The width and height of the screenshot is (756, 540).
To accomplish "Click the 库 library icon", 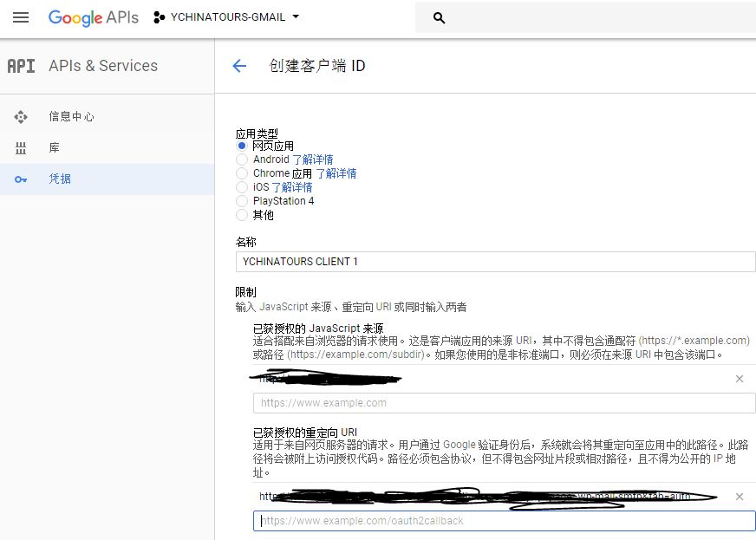I will [21, 148].
